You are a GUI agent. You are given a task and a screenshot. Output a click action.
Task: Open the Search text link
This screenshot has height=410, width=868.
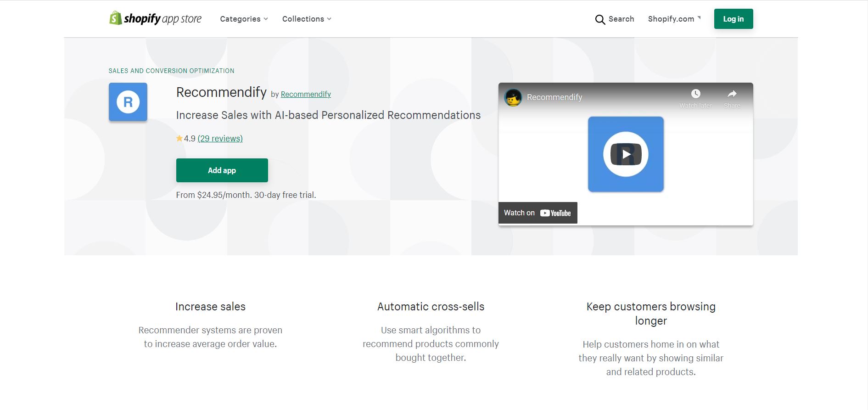[x=621, y=19]
